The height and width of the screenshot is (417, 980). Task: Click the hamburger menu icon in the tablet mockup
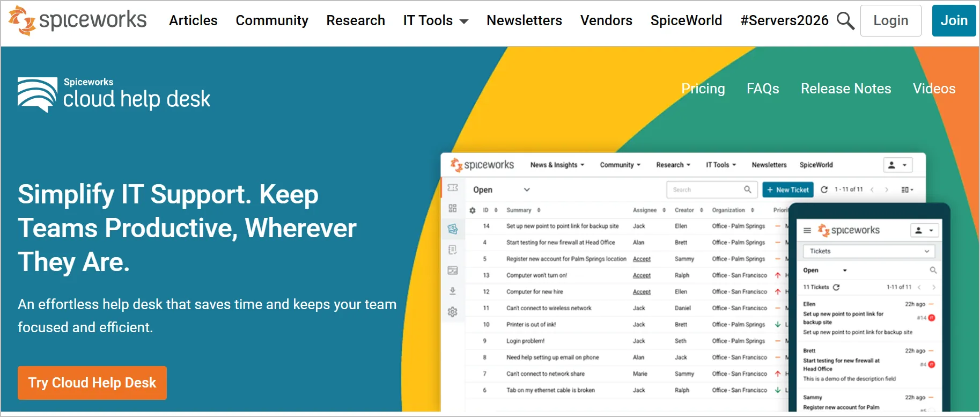(807, 231)
